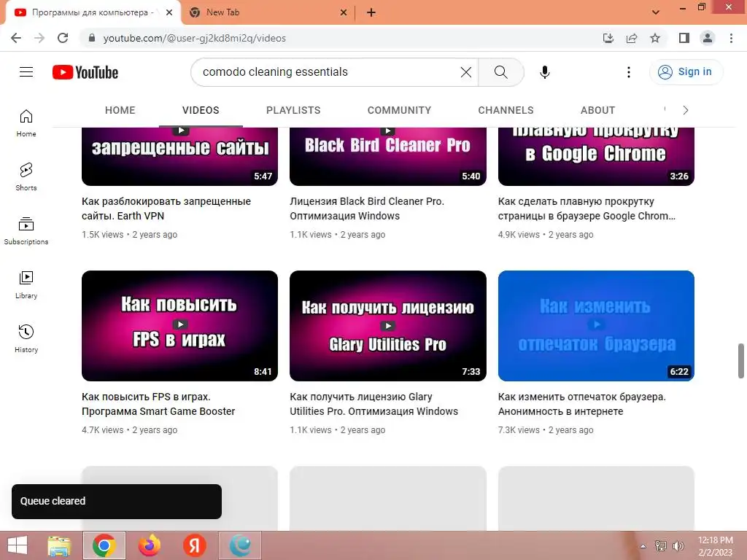
Task: Reload the page
Action: click(x=63, y=38)
